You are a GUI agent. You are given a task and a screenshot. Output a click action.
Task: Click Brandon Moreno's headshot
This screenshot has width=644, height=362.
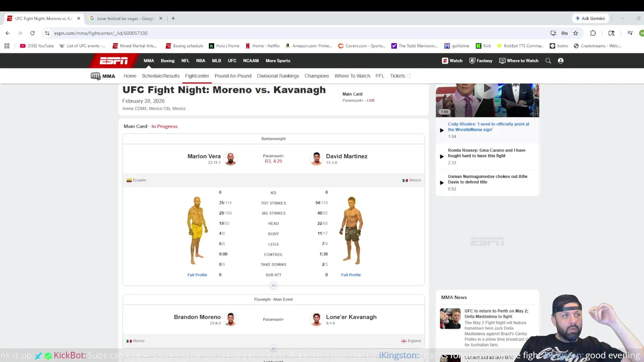click(230, 319)
